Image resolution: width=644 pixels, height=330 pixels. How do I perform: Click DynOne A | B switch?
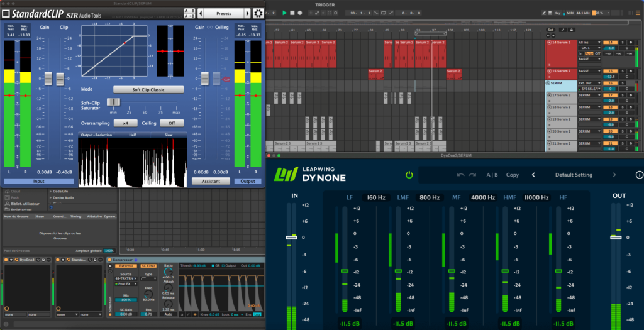coord(492,175)
